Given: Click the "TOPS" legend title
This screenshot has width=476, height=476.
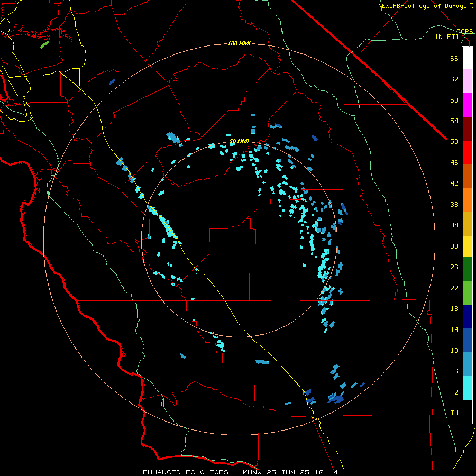Looking at the screenshot, I should 465,31.
